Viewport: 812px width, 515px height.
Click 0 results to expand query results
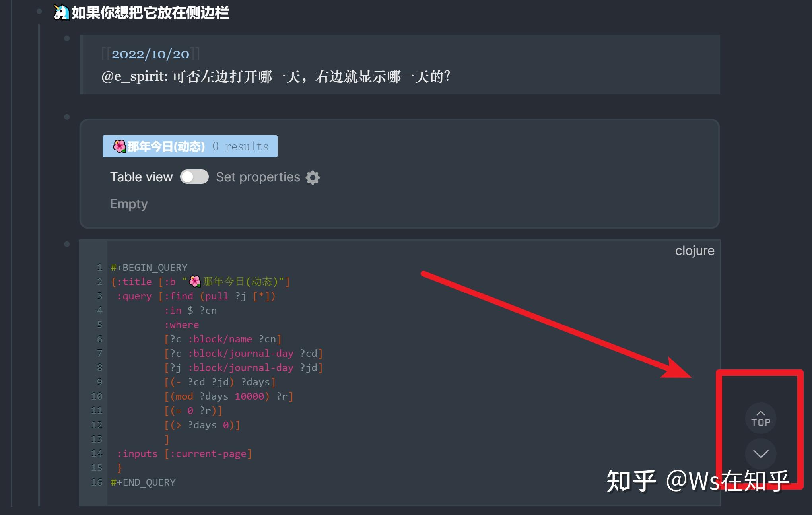[x=241, y=146]
